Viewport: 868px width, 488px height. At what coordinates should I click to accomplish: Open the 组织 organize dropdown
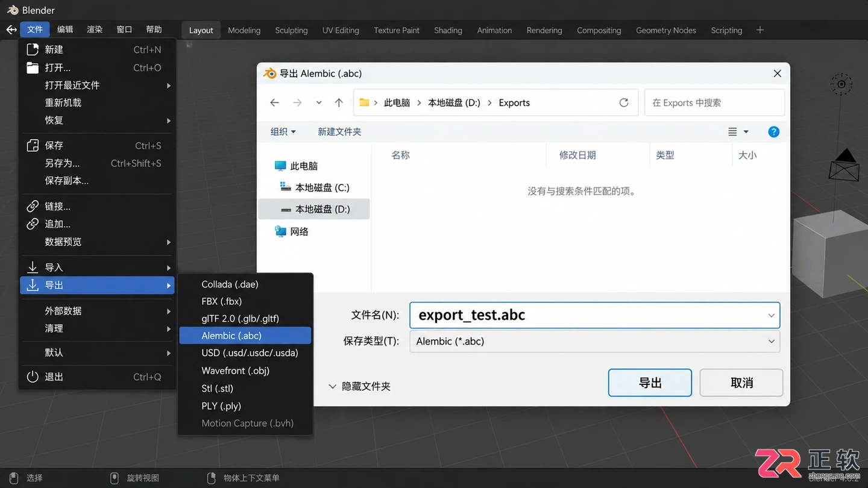coord(283,132)
